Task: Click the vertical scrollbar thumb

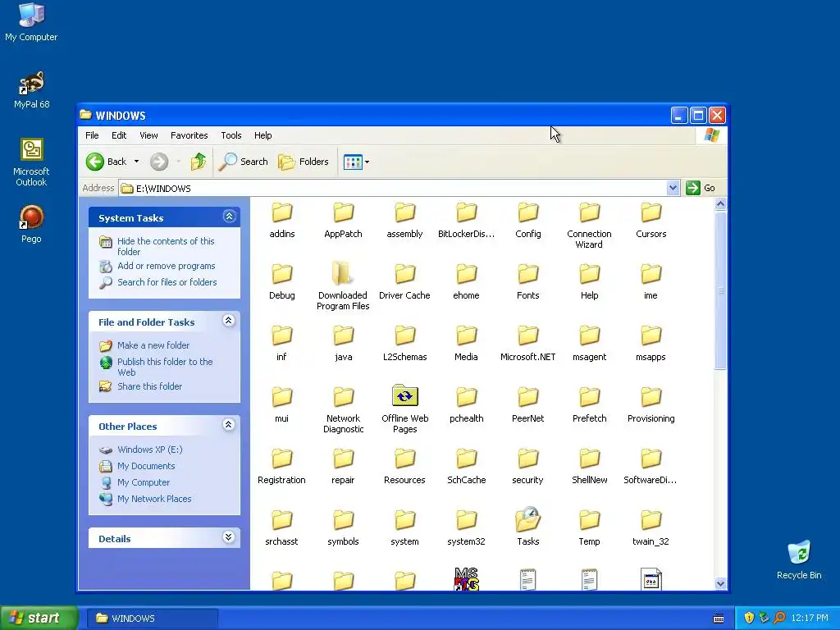Action: [720, 291]
